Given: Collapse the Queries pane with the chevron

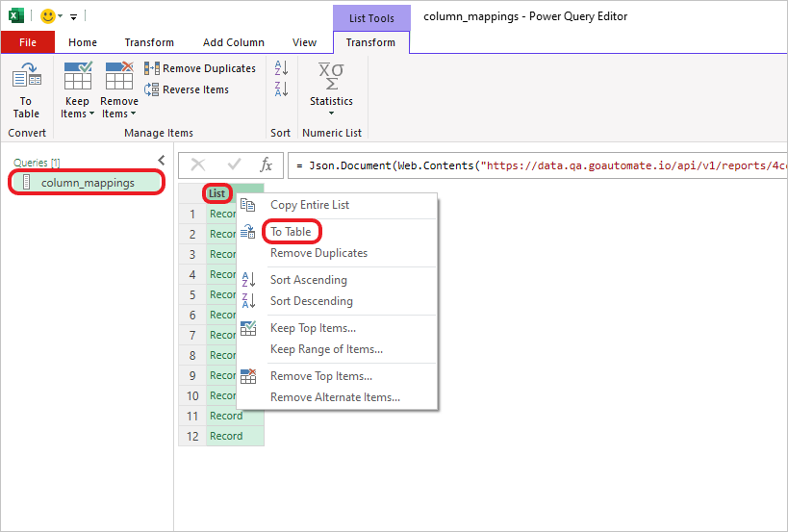Looking at the screenshot, I should pyautogui.click(x=162, y=161).
